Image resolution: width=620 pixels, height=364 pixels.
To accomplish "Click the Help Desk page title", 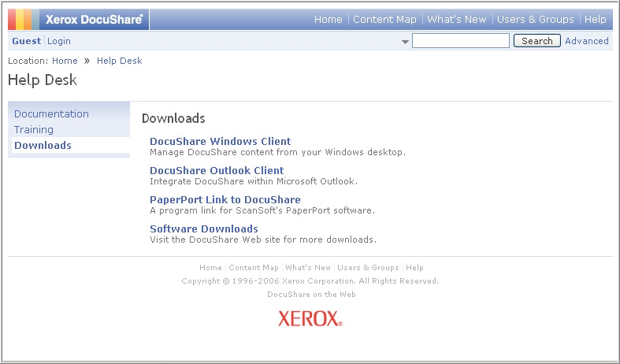I will [43, 80].
